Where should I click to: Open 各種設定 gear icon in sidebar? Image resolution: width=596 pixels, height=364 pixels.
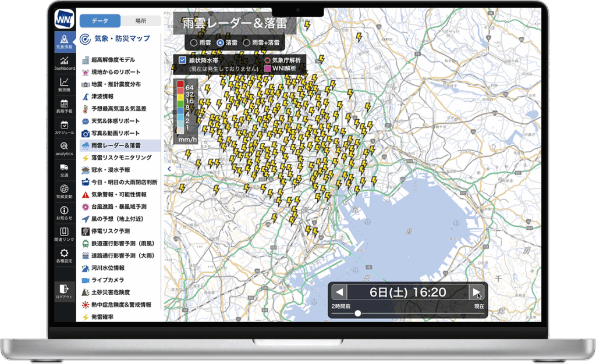click(x=64, y=255)
